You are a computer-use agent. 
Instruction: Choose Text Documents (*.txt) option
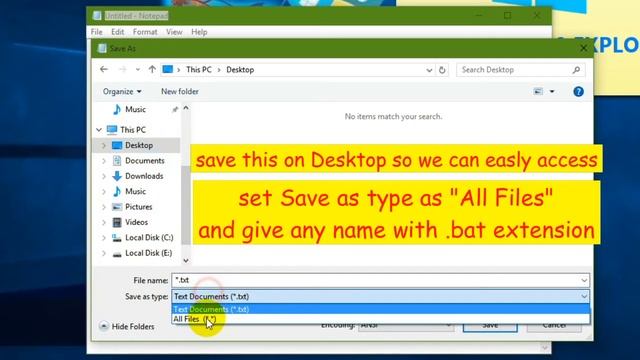click(x=380, y=309)
